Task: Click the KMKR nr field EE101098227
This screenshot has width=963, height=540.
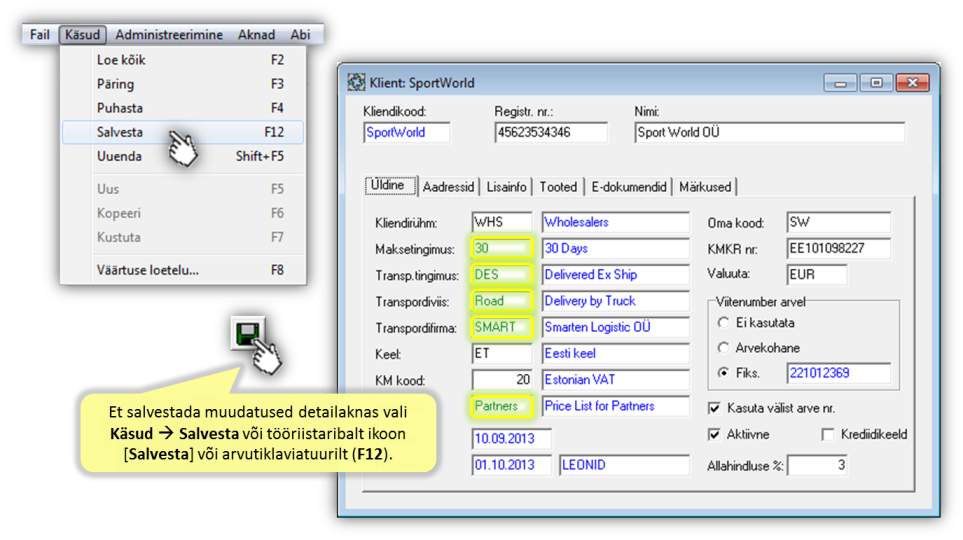Action: pos(838,248)
